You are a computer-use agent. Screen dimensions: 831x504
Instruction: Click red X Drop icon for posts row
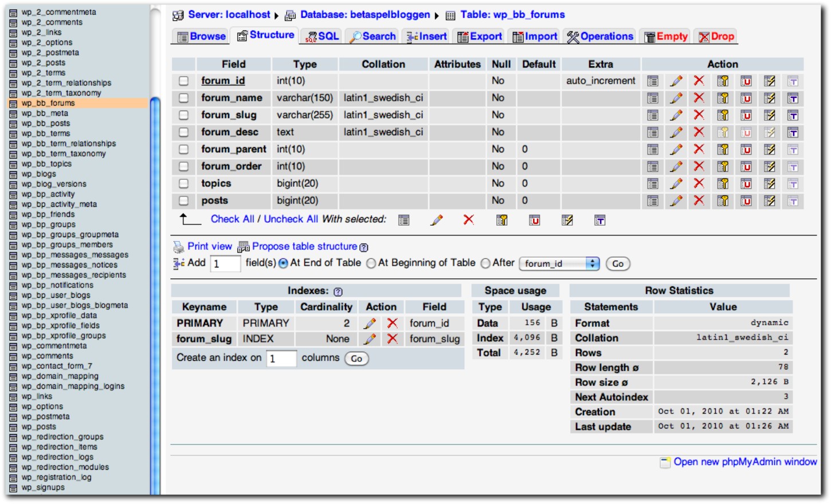[699, 200]
